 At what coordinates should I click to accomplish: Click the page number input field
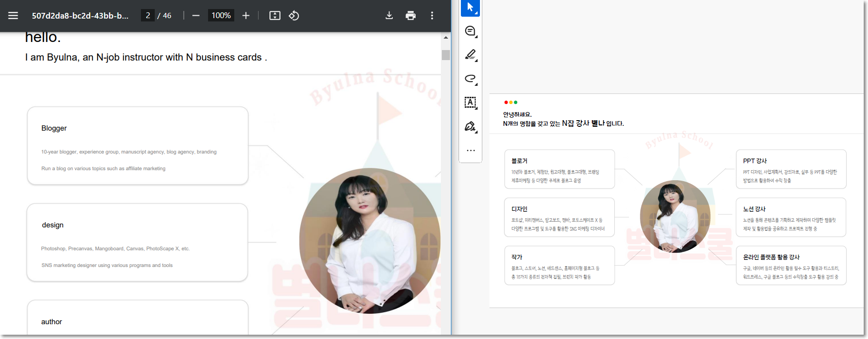[148, 16]
